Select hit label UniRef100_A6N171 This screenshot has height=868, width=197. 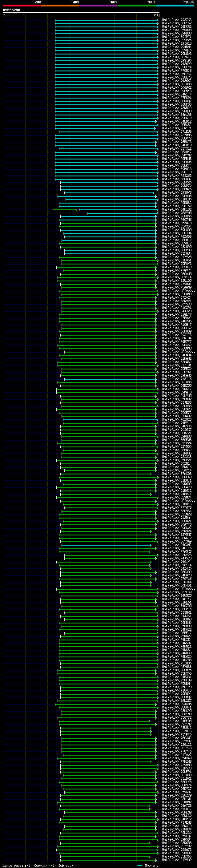tap(177, 128)
